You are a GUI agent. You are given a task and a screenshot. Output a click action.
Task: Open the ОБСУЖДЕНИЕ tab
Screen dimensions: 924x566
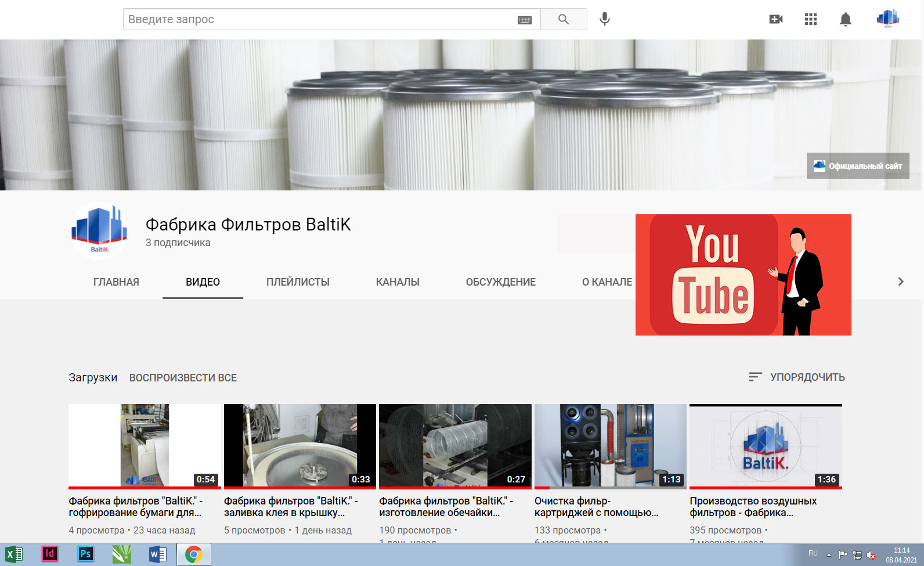click(x=500, y=282)
